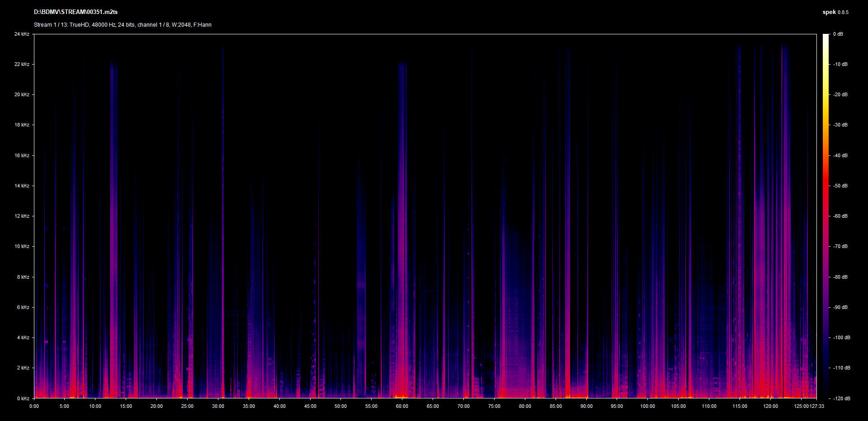Click the dB color gradient bar
The image size is (868, 421).
click(826, 216)
